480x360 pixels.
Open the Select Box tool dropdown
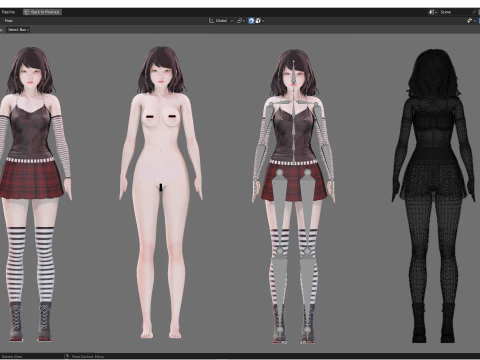pyautogui.click(x=18, y=30)
